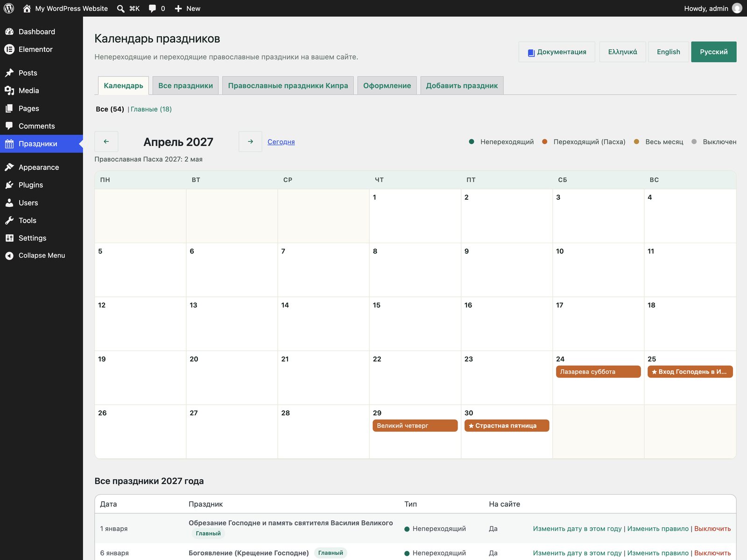Open the Добавить праздник tab
747x560 pixels.
(x=462, y=85)
